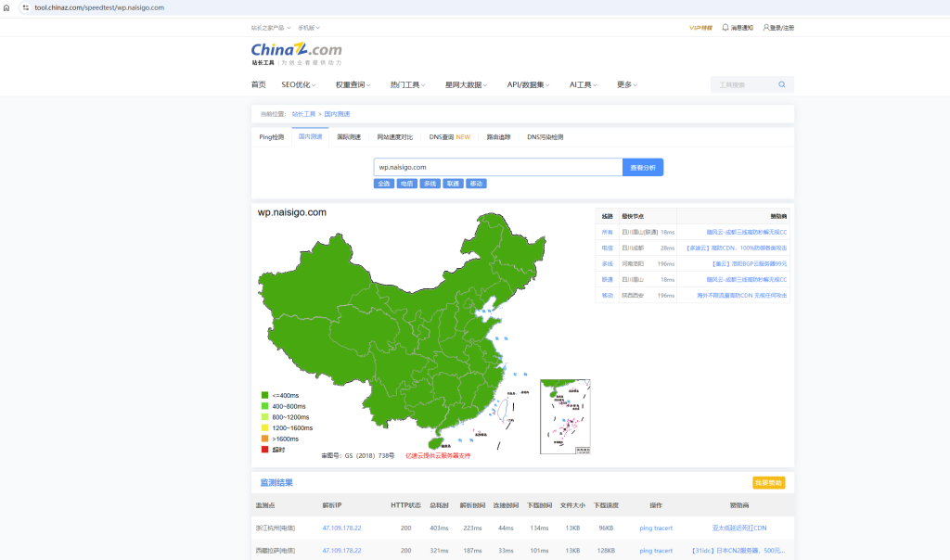The image size is (950, 560).
Task: Click the browser site info icon in address bar
Action: pos(26,7)
